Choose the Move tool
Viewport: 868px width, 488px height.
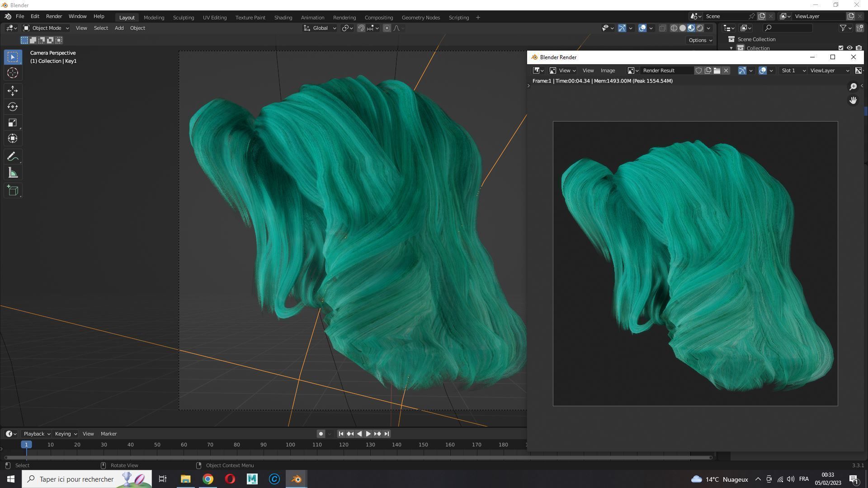pos(13,91)
